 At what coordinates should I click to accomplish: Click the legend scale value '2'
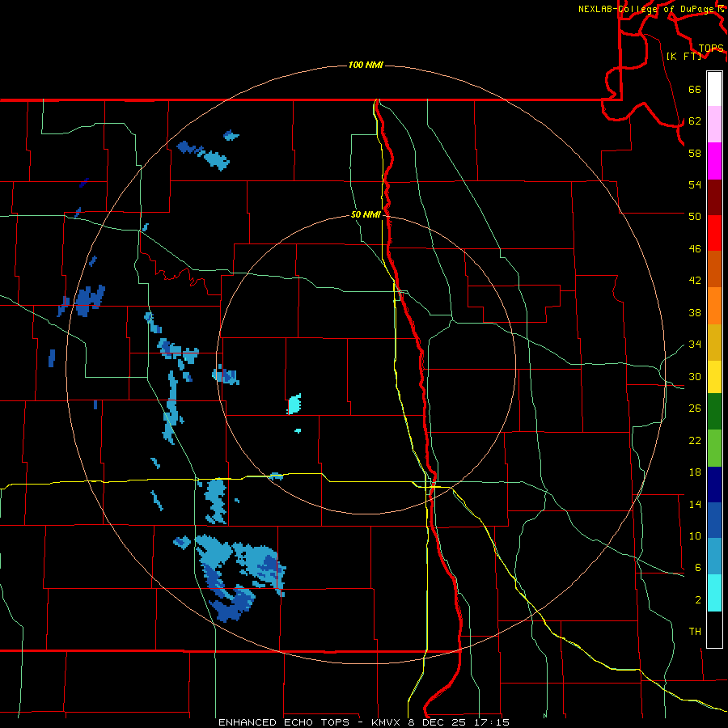[x=697, y=600]
